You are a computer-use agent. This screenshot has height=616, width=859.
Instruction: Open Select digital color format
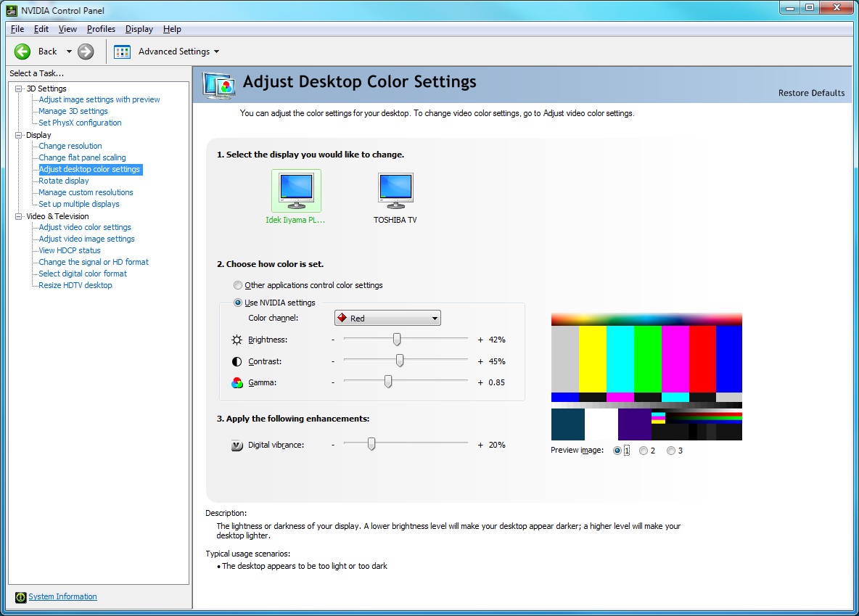(x=83, y=274)
